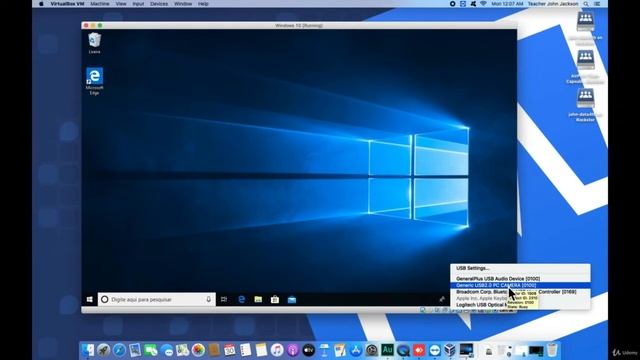The image size is (640, 360).
Task: Open the Notes app in the Dock
Action: pyautogui.click(x=261, y=350)
